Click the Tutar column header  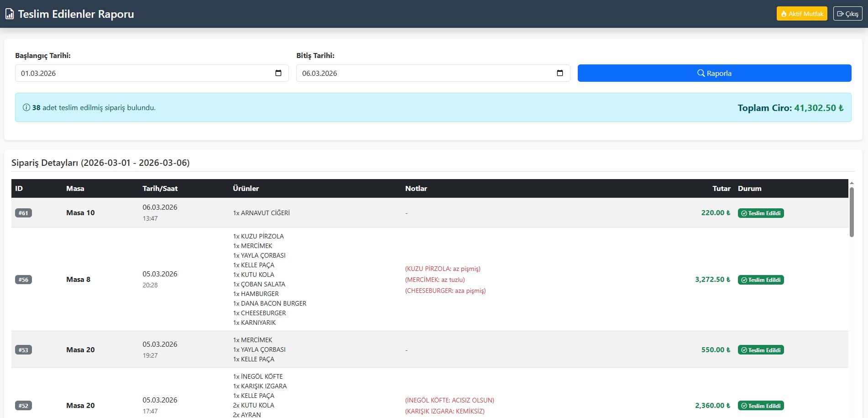[x=721, y=189]
